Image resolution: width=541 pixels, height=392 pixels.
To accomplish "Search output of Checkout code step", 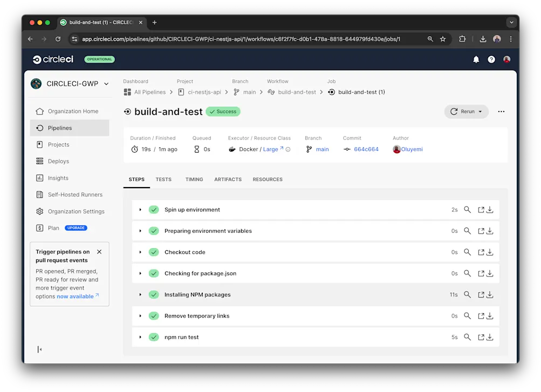I will (x=467, y=252).
